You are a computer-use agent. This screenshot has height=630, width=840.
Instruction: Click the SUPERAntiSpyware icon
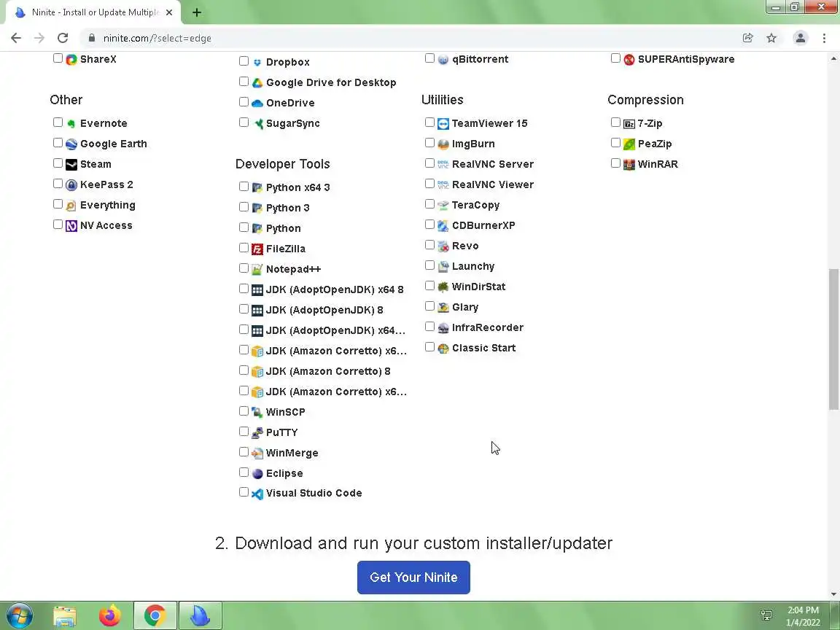point(629,60)
